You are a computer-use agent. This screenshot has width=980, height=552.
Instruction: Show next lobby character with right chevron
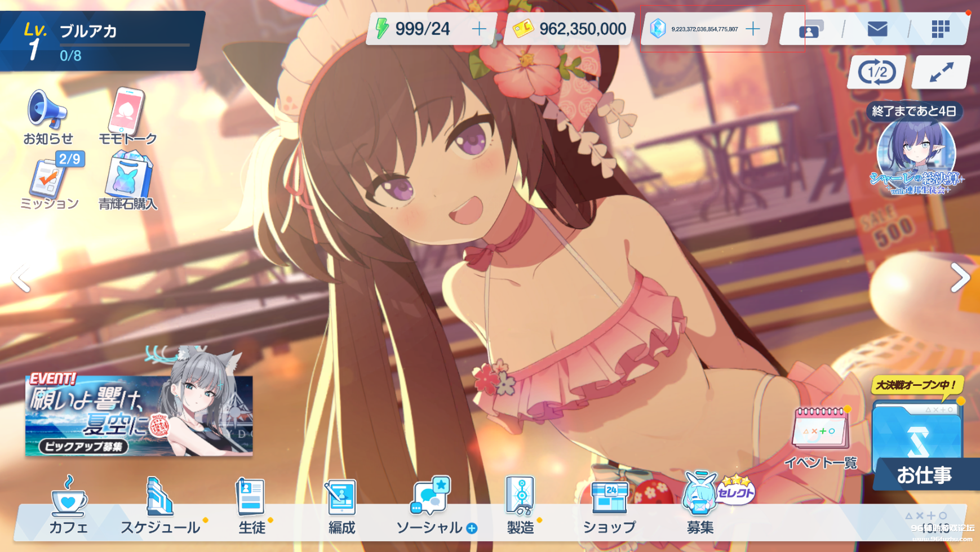click(x=960, y=278)
